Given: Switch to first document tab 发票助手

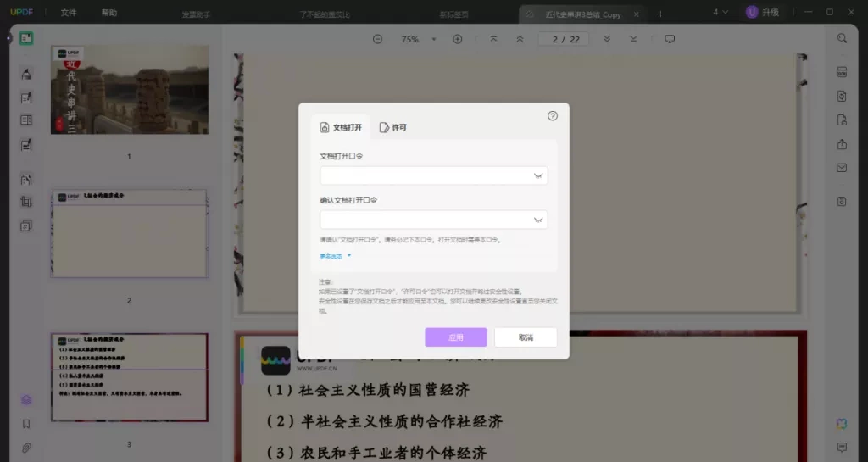Looking at the screenshot, I should 196,14.
